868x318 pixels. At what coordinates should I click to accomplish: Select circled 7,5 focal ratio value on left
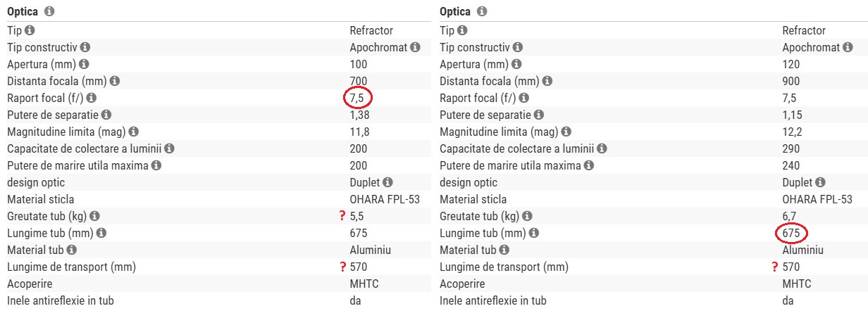click(358, 98)
